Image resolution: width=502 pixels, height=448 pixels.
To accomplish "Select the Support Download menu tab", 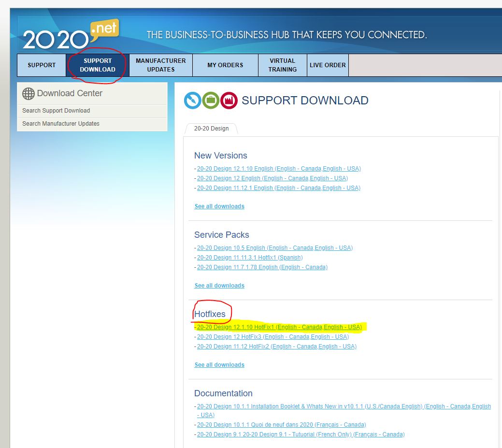I will coord(98,65).
